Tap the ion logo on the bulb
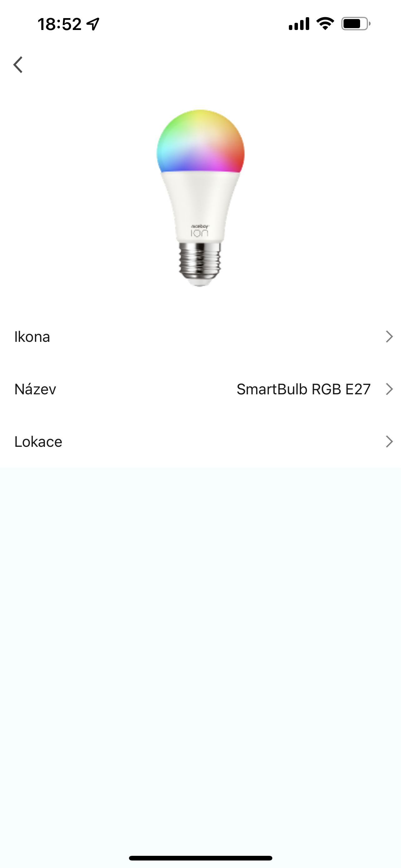This screenshot has width=401, height=868. pos(200,231)
